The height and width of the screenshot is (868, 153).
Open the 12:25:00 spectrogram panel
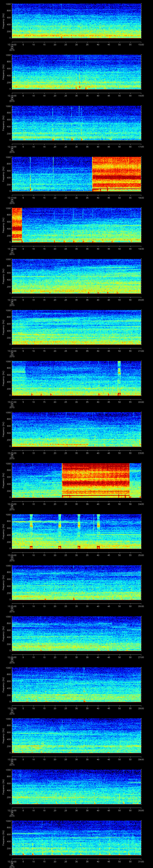tap(76, 582)
